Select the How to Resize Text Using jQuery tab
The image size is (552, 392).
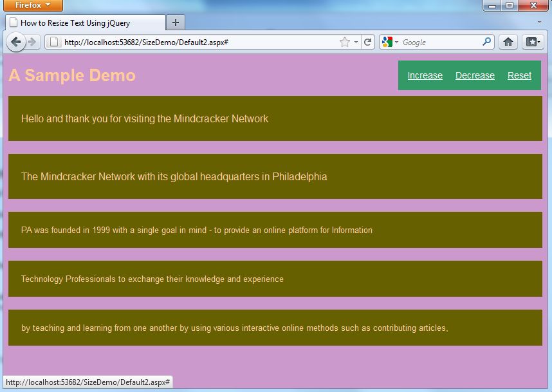click(x=86, y=23)
